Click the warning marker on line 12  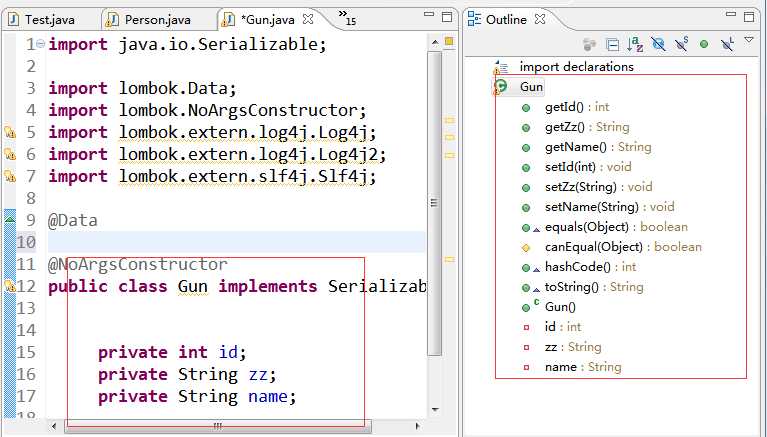10,286
